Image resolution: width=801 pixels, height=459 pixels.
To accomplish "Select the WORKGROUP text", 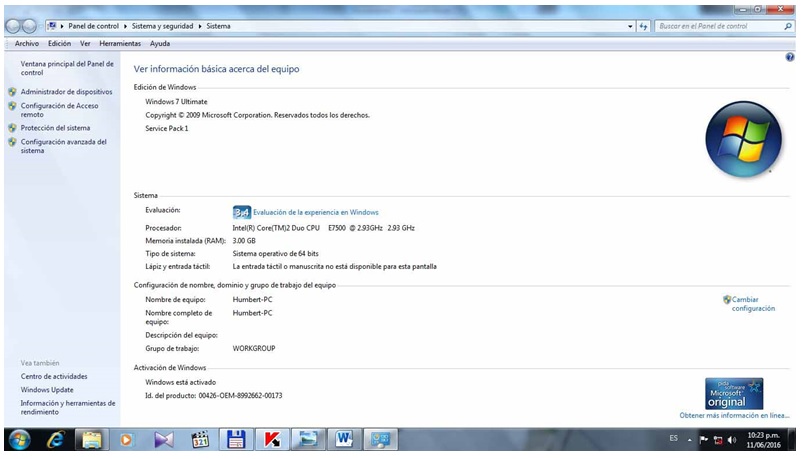I will pyautogui.click(x=254, y=348).
